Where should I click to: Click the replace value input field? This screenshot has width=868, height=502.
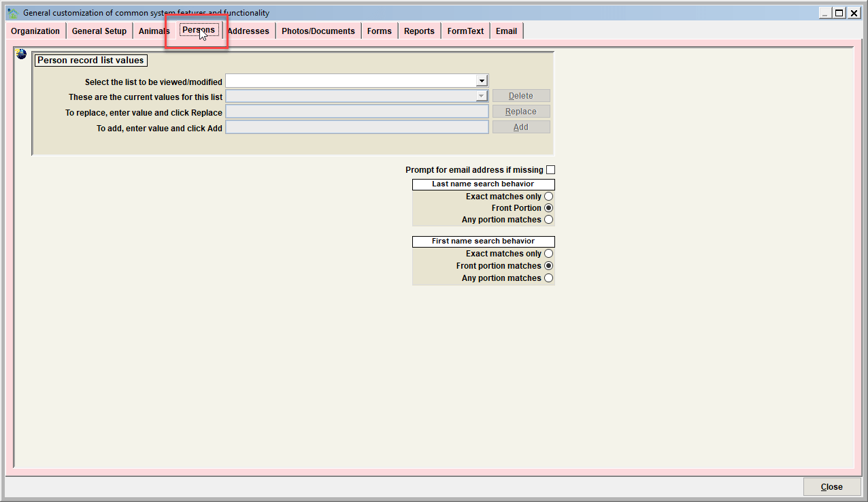356,112
